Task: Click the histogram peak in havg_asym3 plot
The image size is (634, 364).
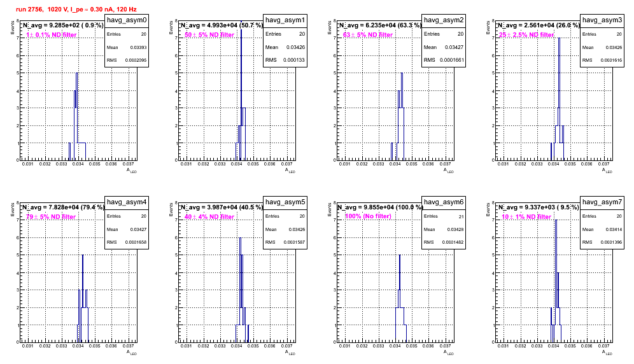Action: [559, 38]
